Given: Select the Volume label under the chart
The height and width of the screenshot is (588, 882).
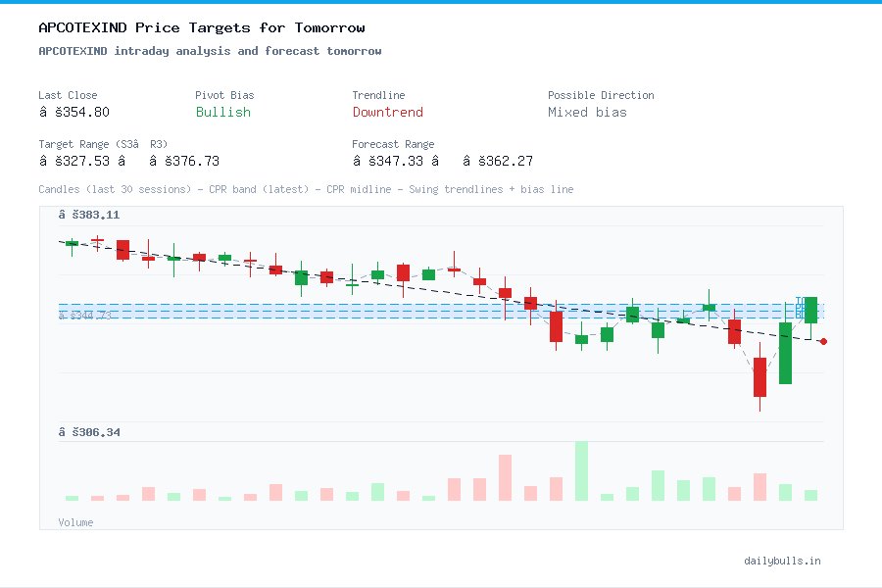Looking at the screenshot, I should (x=75, y=522).
